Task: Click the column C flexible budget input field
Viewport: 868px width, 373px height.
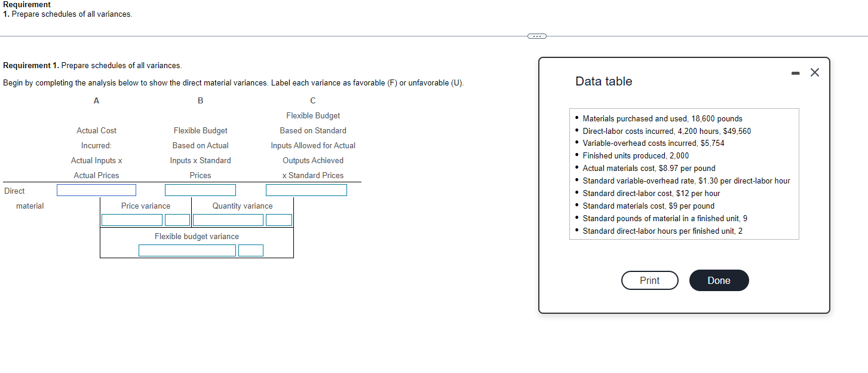Action: pos(306,189)
